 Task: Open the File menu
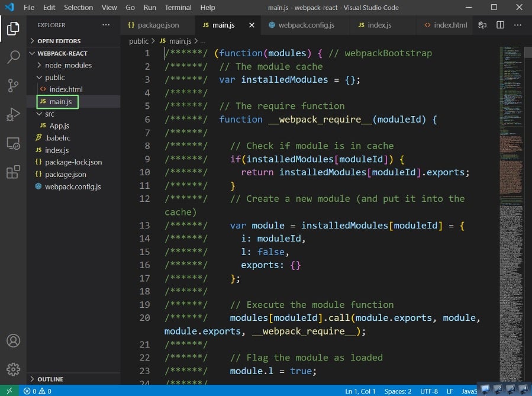pyautogui.click(x=29, y=8)
